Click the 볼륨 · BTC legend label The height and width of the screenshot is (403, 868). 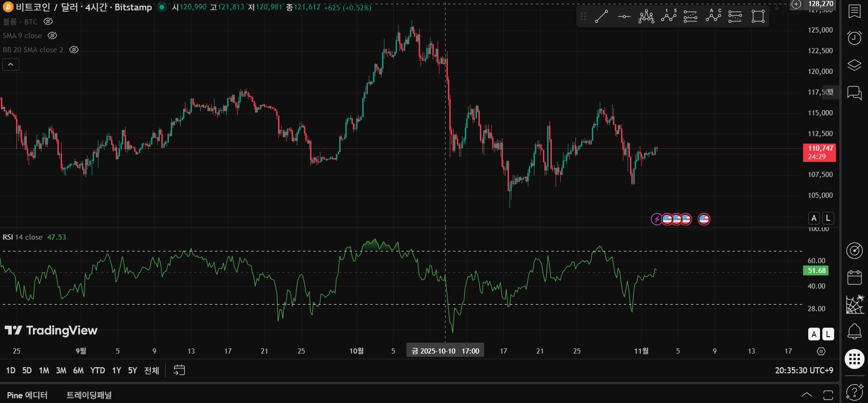20,22
